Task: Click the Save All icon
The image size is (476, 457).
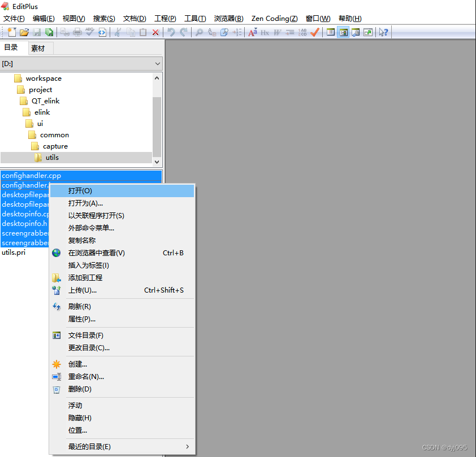Action: click(49, 32)
